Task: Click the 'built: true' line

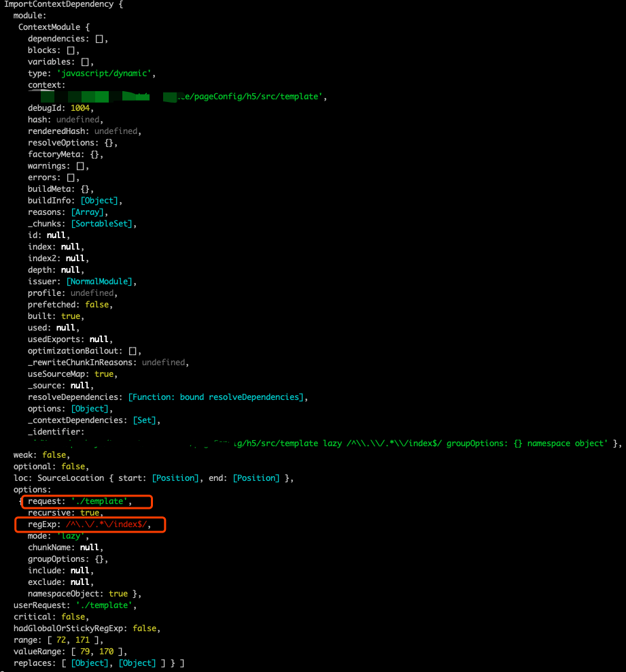Action: click(56, 316)
